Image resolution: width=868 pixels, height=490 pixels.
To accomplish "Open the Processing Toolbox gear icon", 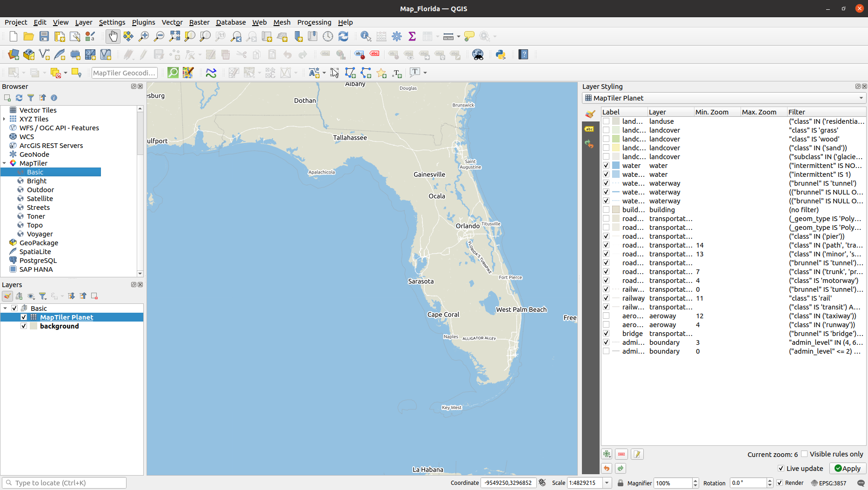I will (x=397, y=36).
